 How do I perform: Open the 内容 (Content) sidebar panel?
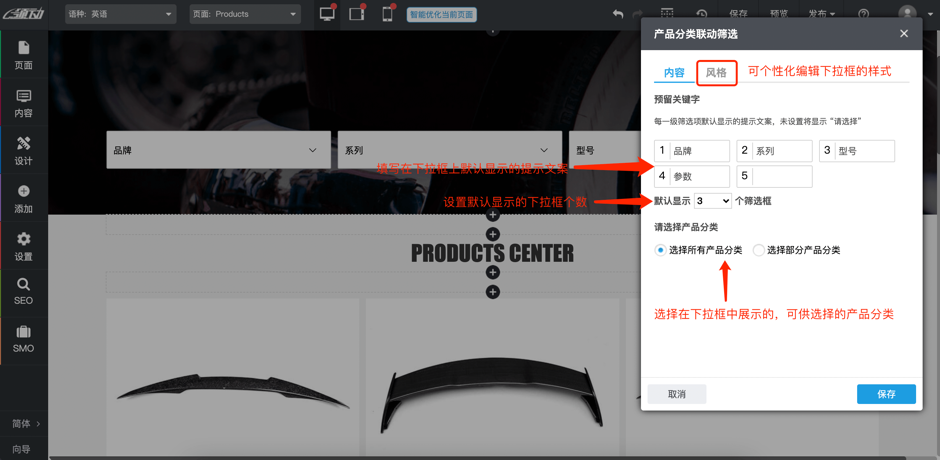[x=23, y=103]
